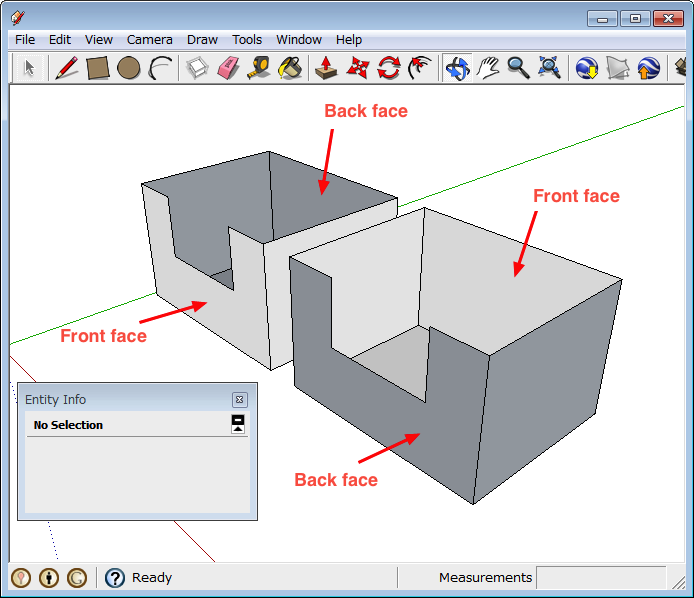This screenshot has width=694, height=598.
Task: Select the arrow Select tool
Action: (29, 68)
